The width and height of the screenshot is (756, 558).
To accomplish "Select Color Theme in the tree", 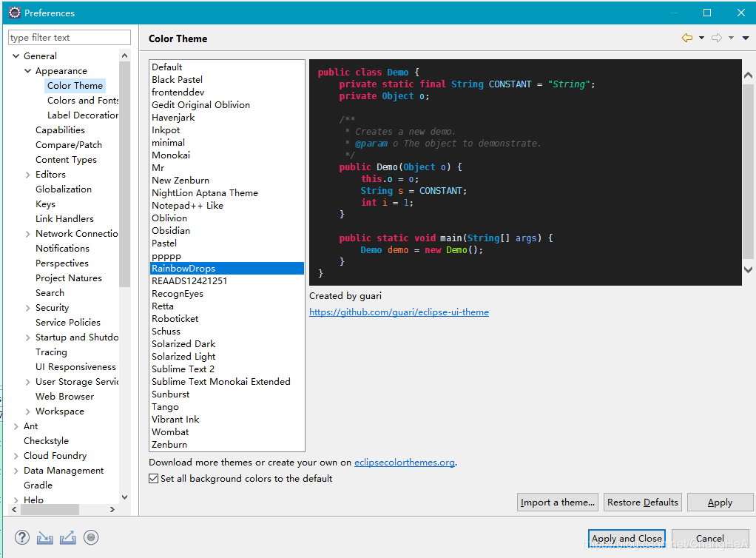I will pyautogui.click(x=75, y=85).
